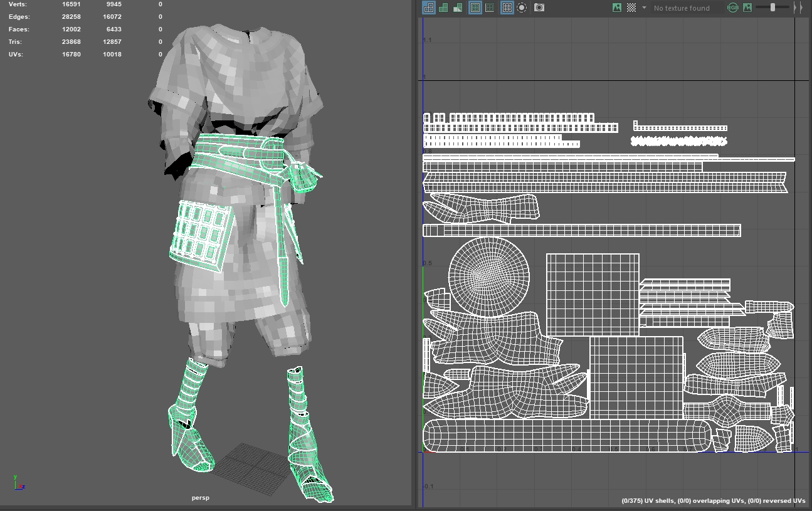Click the highlighted texture borders icon
The height and width of the screenshot is (511, 812).
[475, 8]
